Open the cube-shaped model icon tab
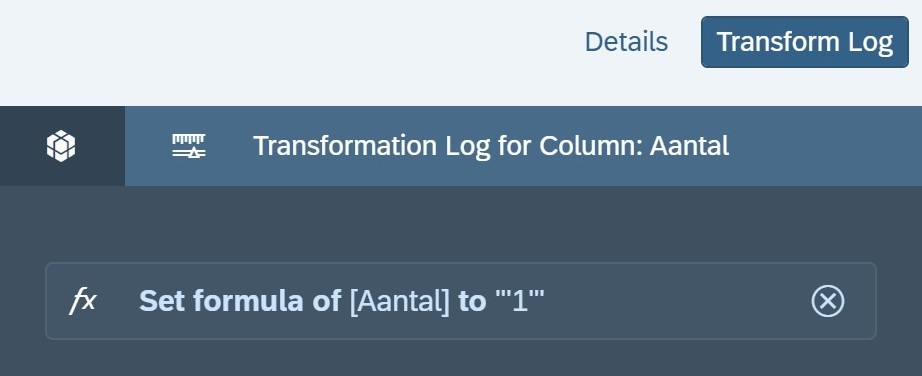 click(x=62, y=146)
